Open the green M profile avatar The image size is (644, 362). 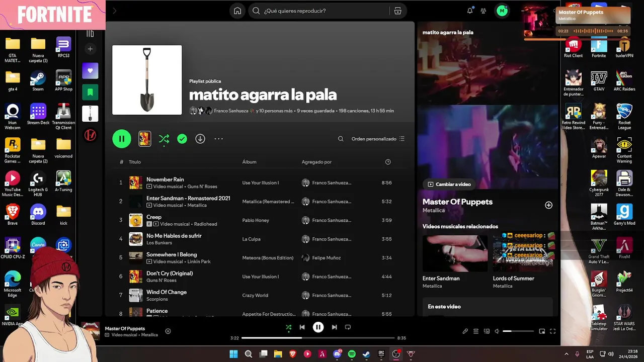click(502, 11)
